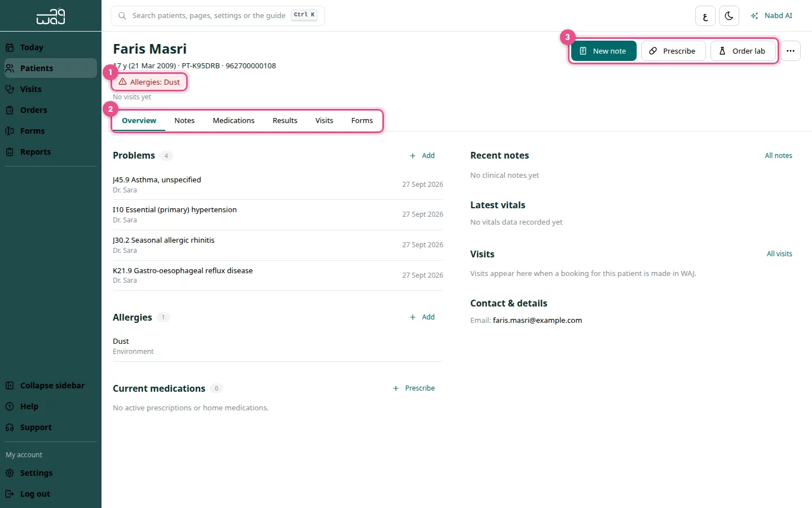Switch to the Medications tab
The height and width of the screenshot is (508, 812).
(233, 120)
